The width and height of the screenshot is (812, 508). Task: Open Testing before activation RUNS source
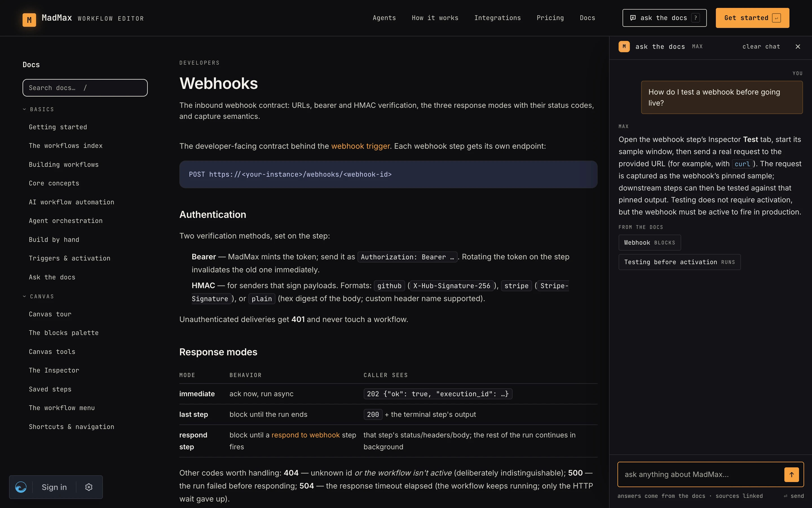click(679, 262)
